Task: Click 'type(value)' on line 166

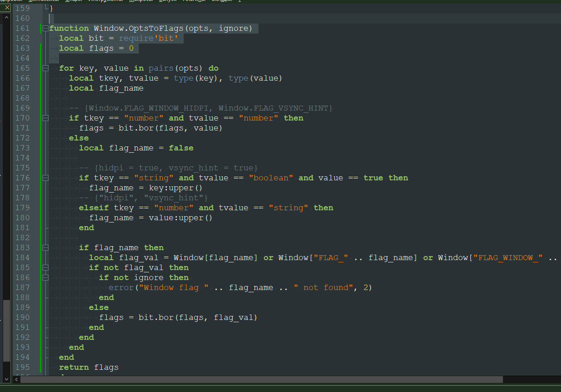Action: (255, 78)
